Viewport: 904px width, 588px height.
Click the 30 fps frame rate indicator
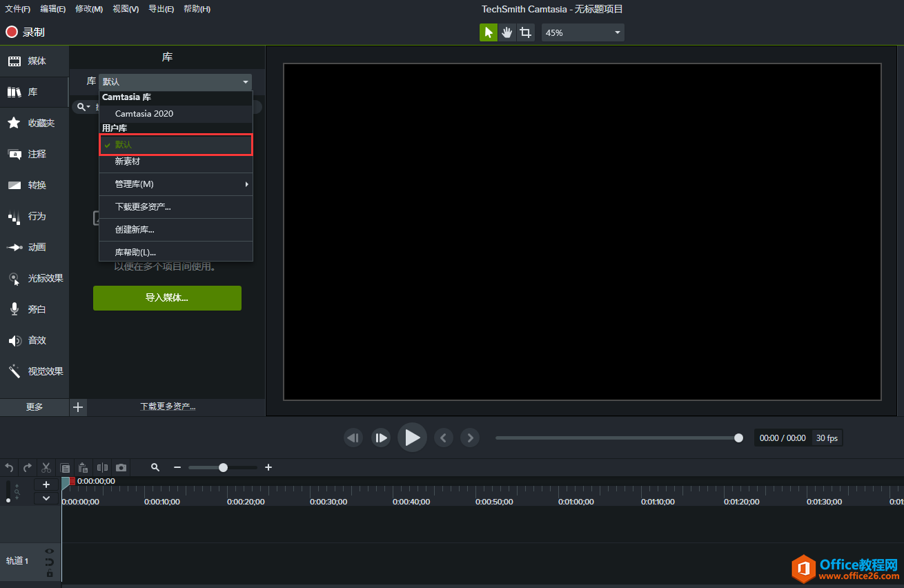click(827, 438)
